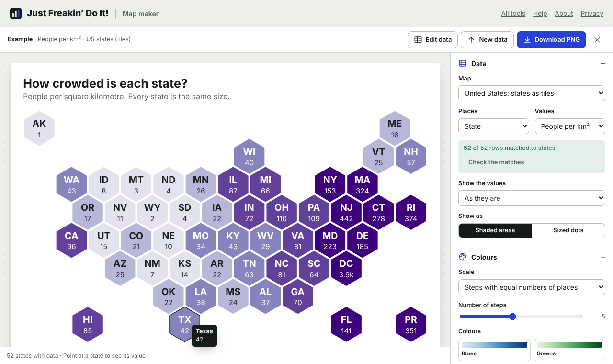This screenshot has width=613, height=364.
Task: Click the Vermont VT tile
Action: pos(378,156)
